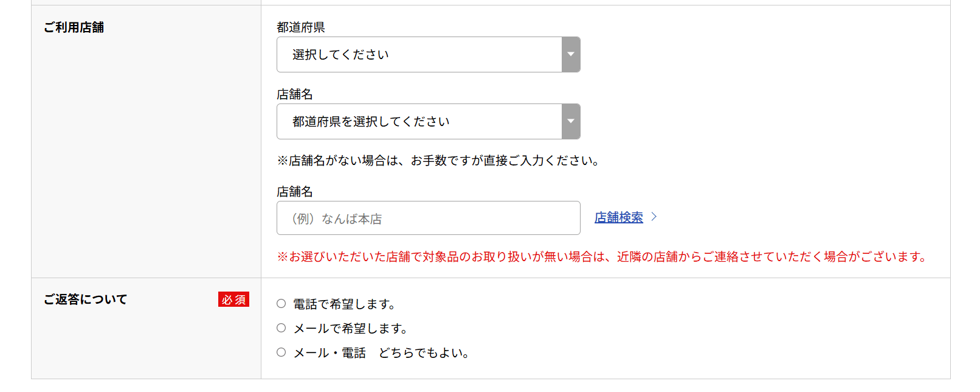
Task: Click the arrow on the 都道府県 dropdown
Action: [570, 55]
